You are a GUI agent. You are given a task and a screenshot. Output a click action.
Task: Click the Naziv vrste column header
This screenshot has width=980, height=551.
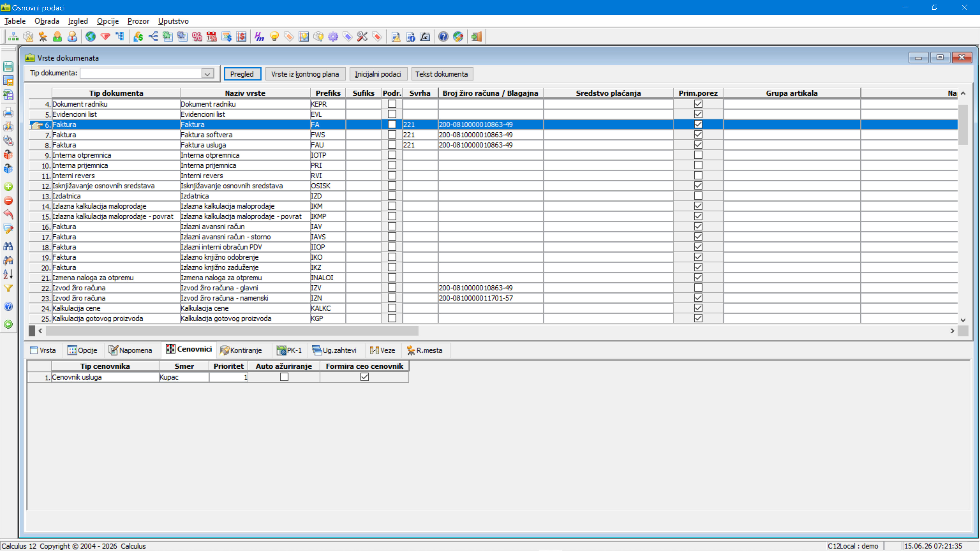click(245, 93)
